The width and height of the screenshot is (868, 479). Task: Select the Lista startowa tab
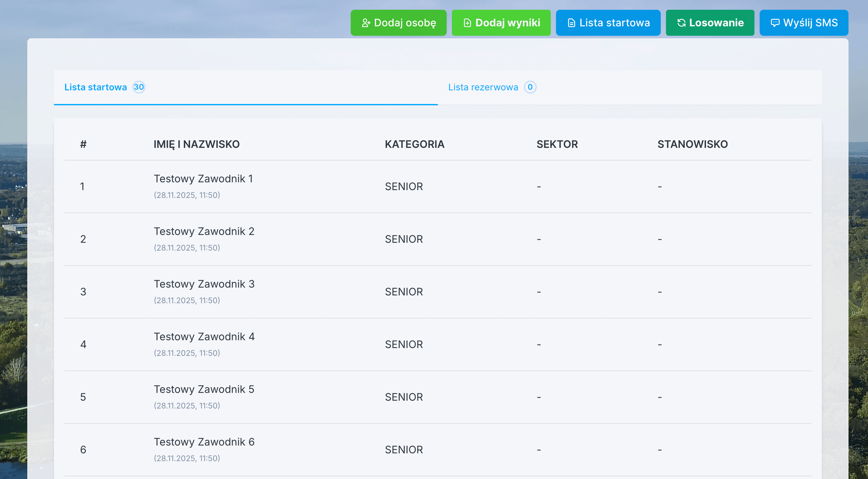96,87
